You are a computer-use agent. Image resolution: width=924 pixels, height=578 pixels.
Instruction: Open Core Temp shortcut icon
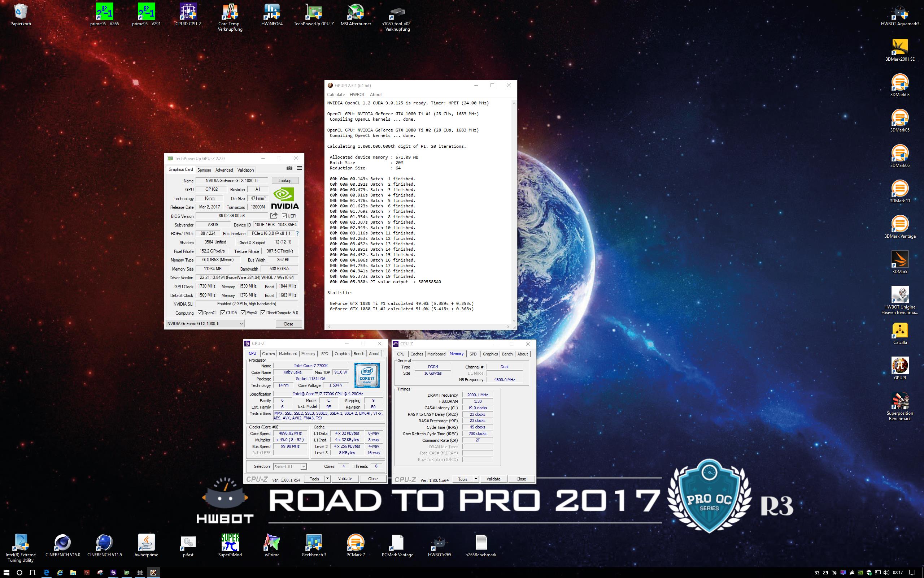tap(230, 17)
